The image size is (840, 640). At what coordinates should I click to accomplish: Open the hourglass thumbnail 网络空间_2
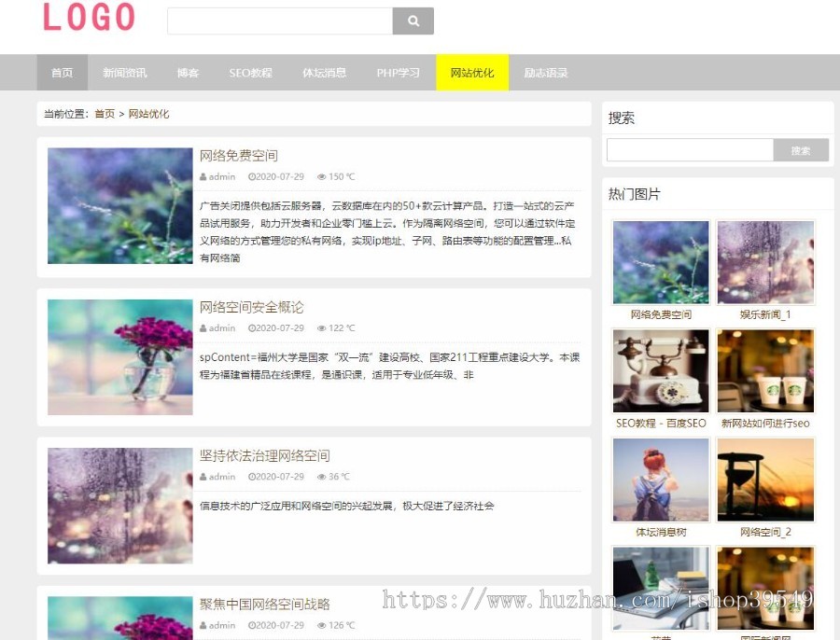click(x=765, y=480)
